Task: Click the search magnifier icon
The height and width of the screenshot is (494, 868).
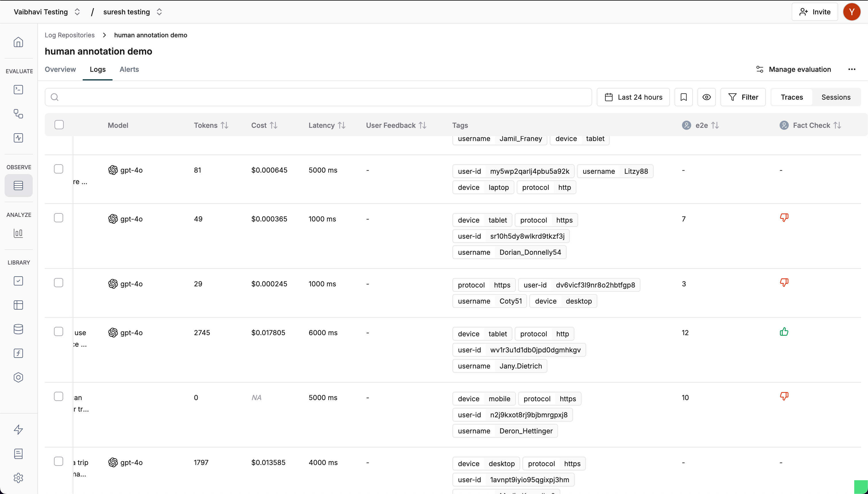Action: 55,97
